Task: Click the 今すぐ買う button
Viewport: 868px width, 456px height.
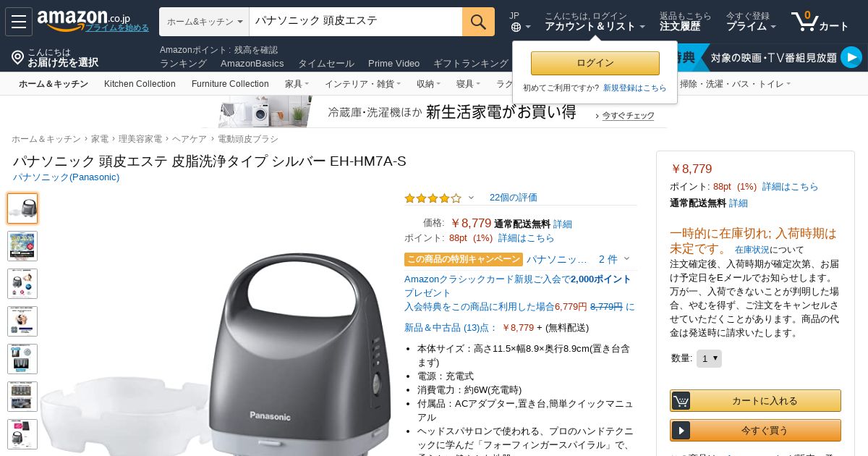Action: click(x=755, y=430)
